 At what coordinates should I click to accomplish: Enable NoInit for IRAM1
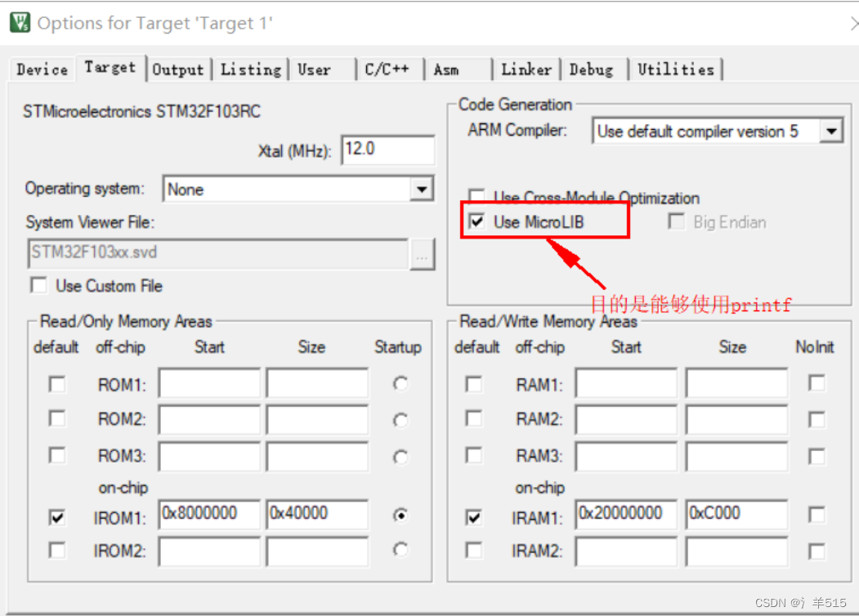[x=816, y=515]
